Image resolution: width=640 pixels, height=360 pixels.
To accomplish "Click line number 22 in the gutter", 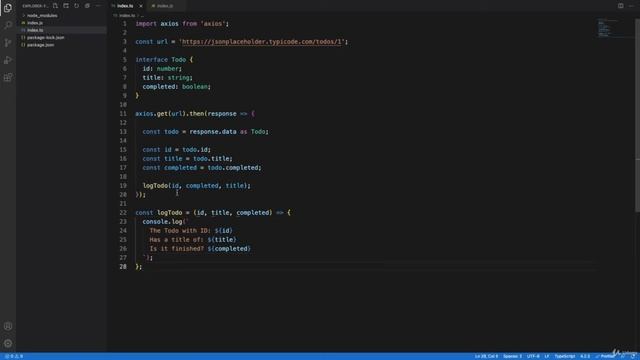I will pos(123,213).
